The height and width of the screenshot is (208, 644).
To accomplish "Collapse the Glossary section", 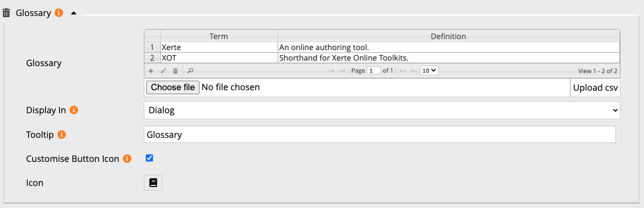I will [74, 14].
